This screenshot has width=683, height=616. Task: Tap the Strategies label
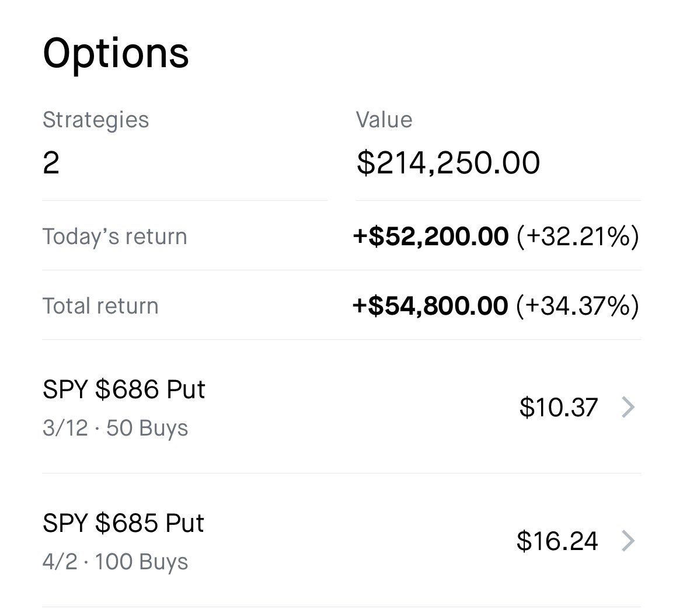pyautogui.click(x=96, y=120)
